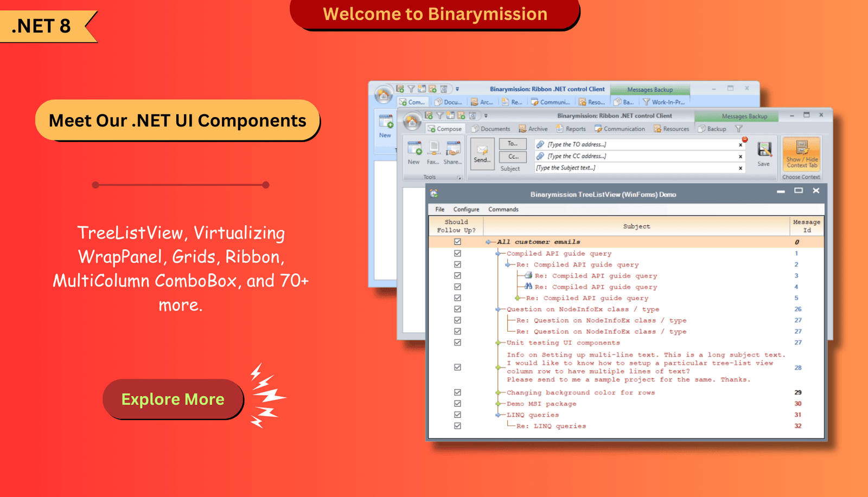Toggle follow-up checkbox for Demo MSI package

pyautogui.click(x=457, y=404)
